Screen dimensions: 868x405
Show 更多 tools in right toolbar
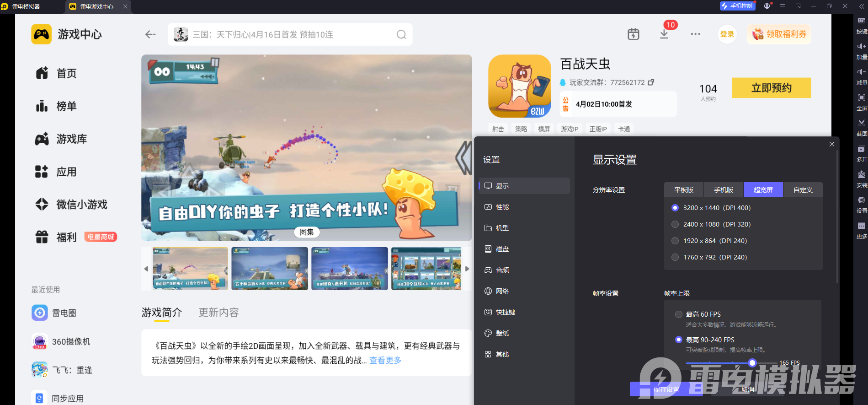tap(862, 231)
